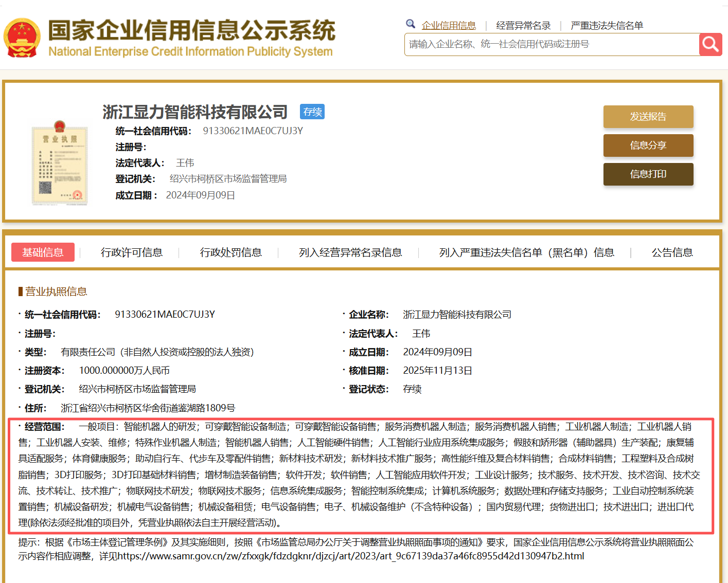The image size is (728, 583).
Task: Select the 企业信用信息 search category
Action: click(x=449, y=26)
